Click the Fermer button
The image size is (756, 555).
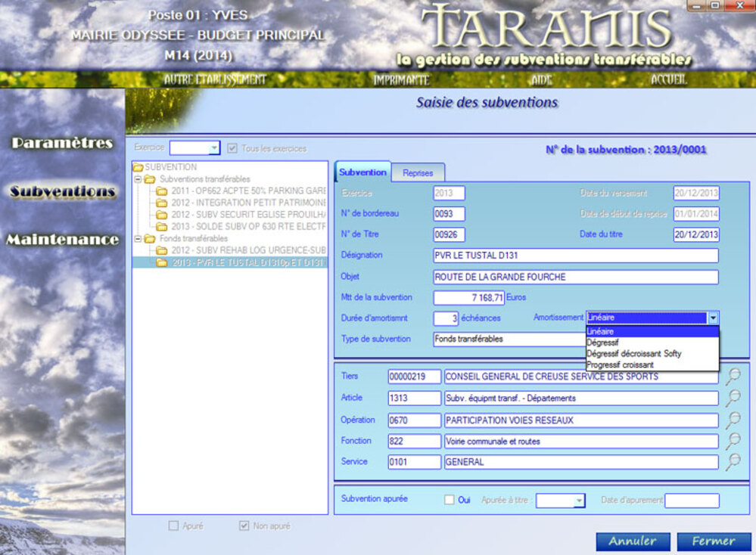tap(713, 541)
